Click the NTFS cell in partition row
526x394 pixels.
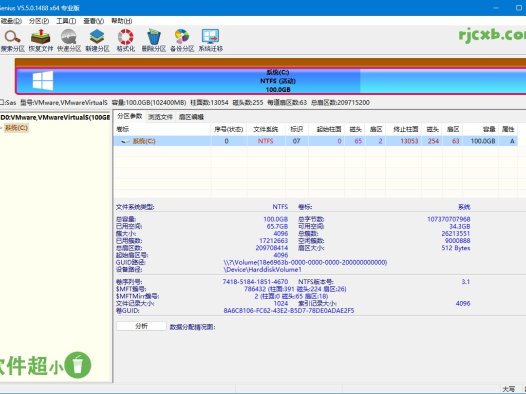coord(265,141)
